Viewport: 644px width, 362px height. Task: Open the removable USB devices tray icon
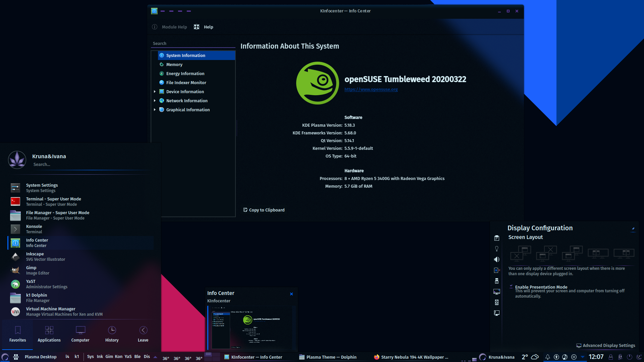tap(497, 281)
